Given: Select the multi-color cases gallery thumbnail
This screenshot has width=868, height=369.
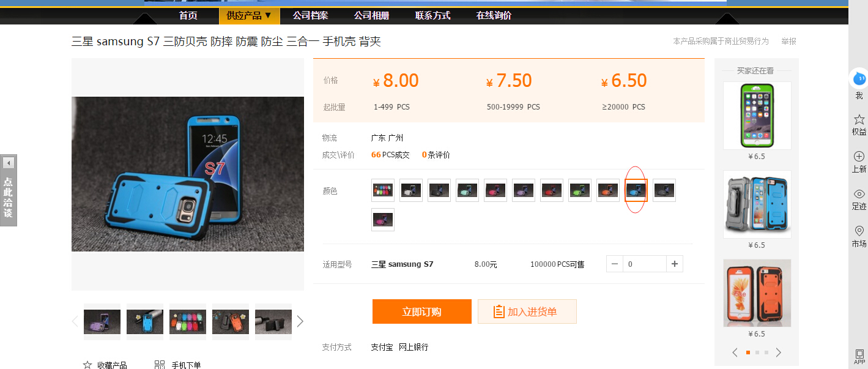Looking at the screenshot, I should [188, 322].
